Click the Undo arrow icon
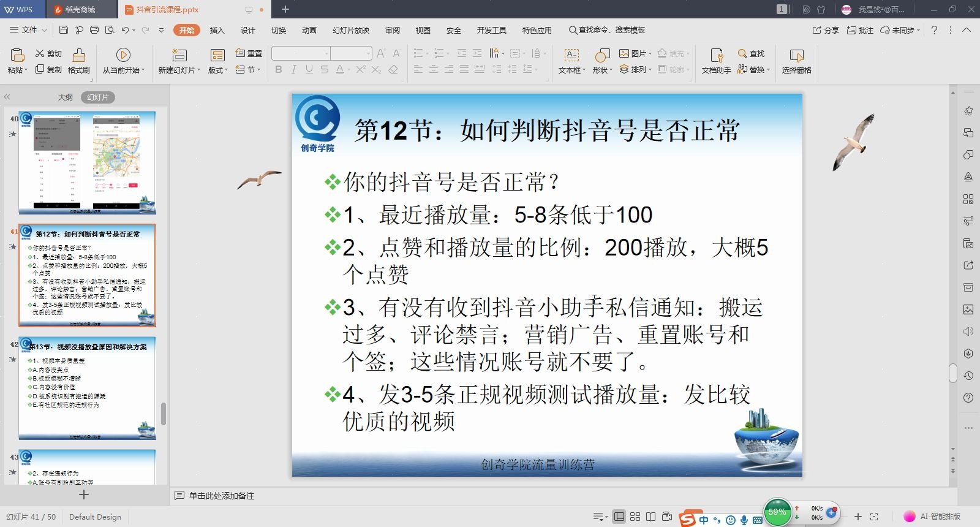980x527 pixels. click(125, 29)
